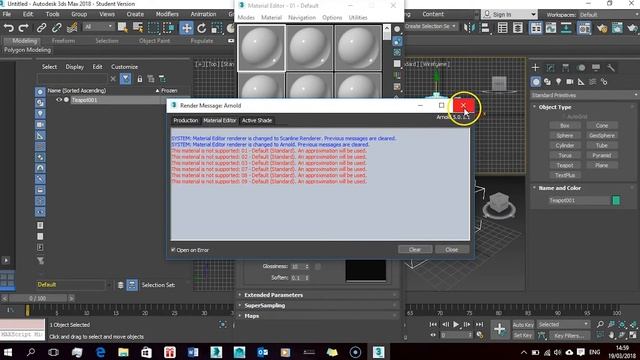Open the Display tab in command panel

tap(596, 67)
